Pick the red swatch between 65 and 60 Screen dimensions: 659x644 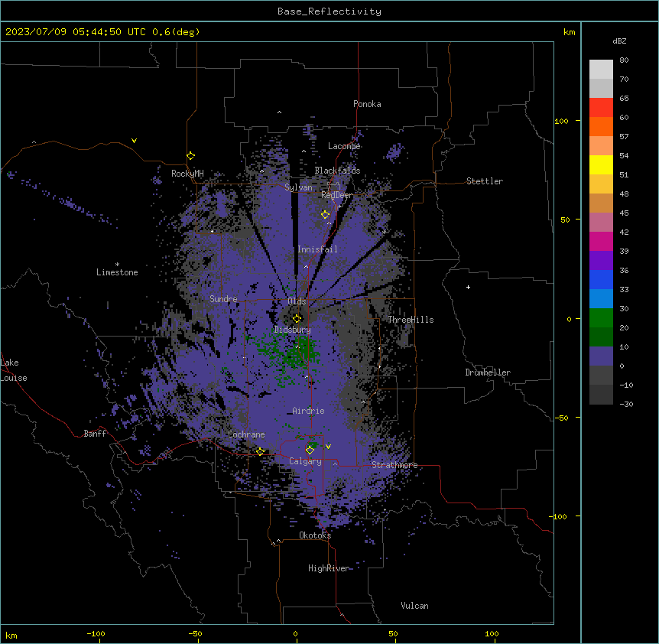point(601,107)
